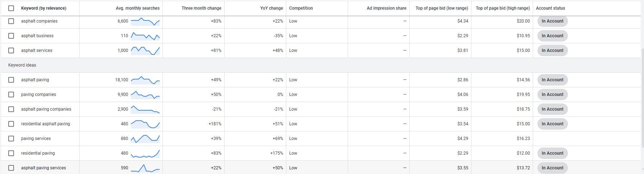Open the trend graph for asphalt paving services
644x174 pixels.
145,168
